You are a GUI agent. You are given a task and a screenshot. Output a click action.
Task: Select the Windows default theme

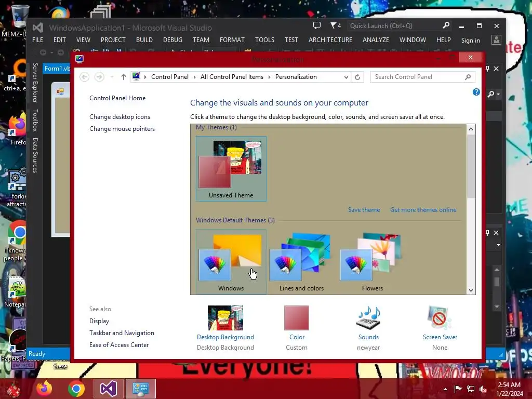tap(231, 262)
